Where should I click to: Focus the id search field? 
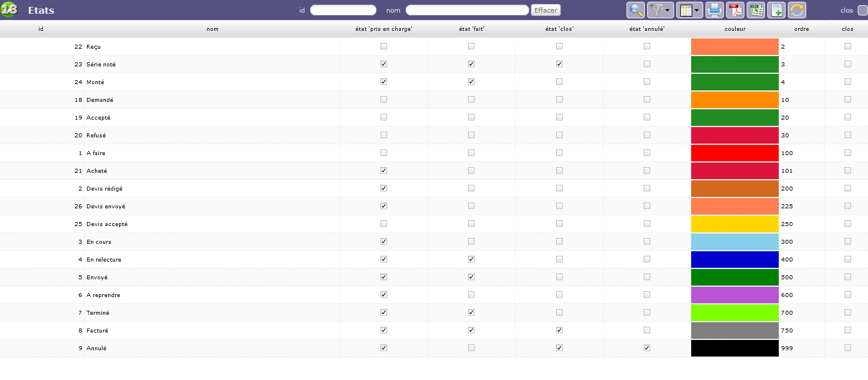[343, 10]
